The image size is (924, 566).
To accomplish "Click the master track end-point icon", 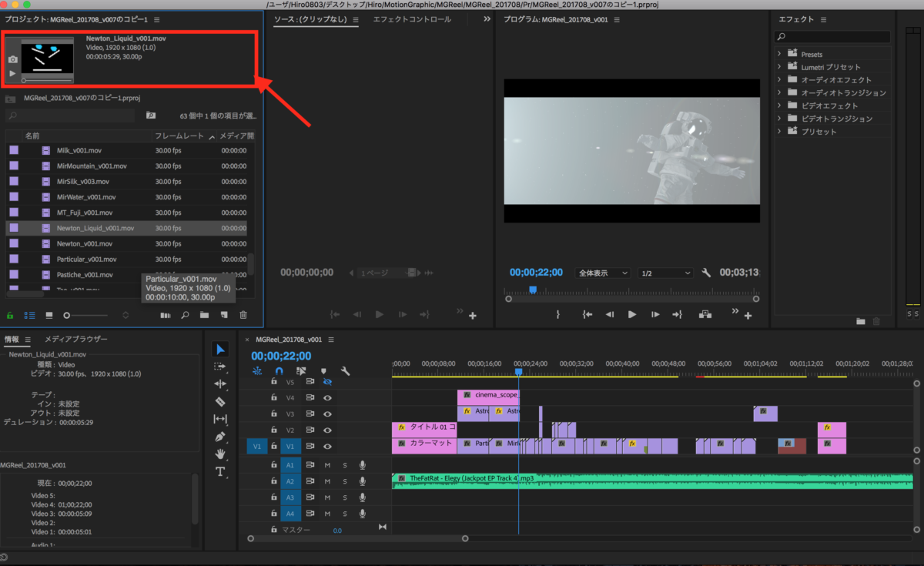I will tap(383, 527).
